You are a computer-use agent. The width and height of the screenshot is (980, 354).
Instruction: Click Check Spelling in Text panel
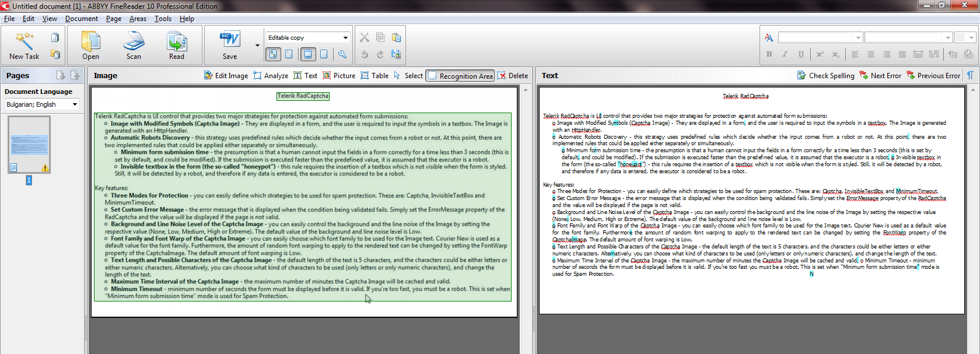[825, 76]
